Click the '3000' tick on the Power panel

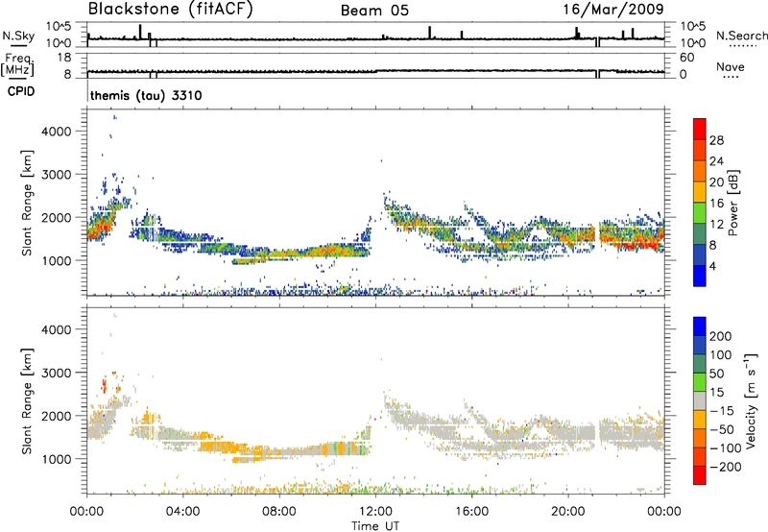click(56, 175)
